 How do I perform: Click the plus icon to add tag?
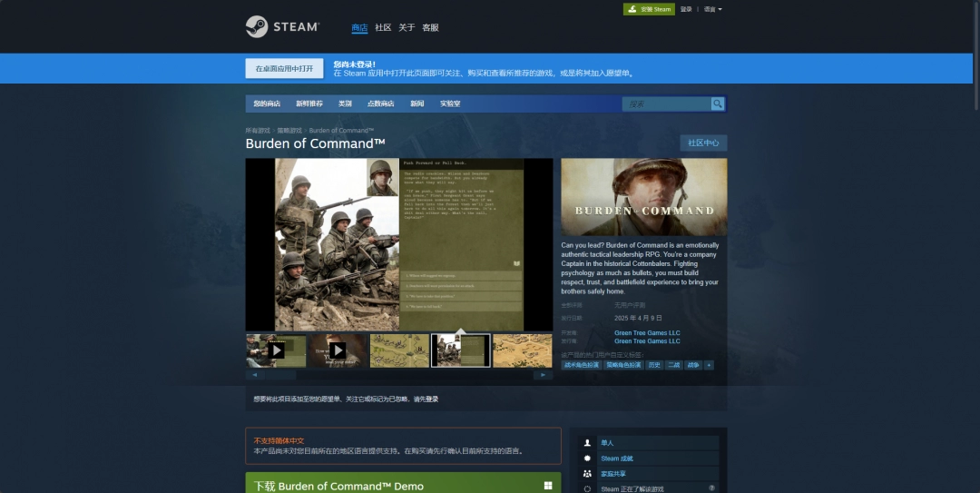click(709, 365)
